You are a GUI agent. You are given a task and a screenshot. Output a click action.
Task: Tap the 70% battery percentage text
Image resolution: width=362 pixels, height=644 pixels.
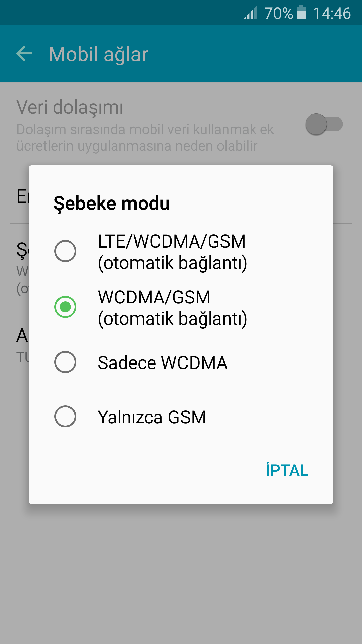(x=279, y=13)
